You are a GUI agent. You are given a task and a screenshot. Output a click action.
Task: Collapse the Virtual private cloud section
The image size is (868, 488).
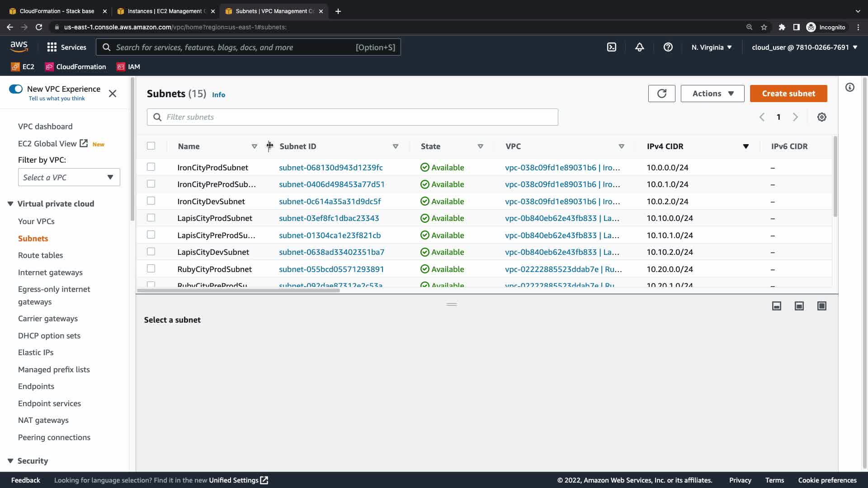pyautogui.click(x=10, y=204)
